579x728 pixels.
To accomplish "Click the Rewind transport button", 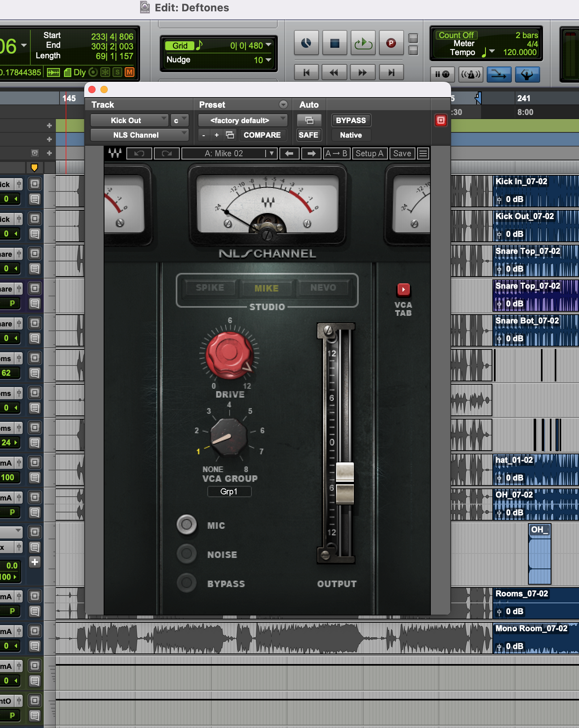I will tap(334, 72).
